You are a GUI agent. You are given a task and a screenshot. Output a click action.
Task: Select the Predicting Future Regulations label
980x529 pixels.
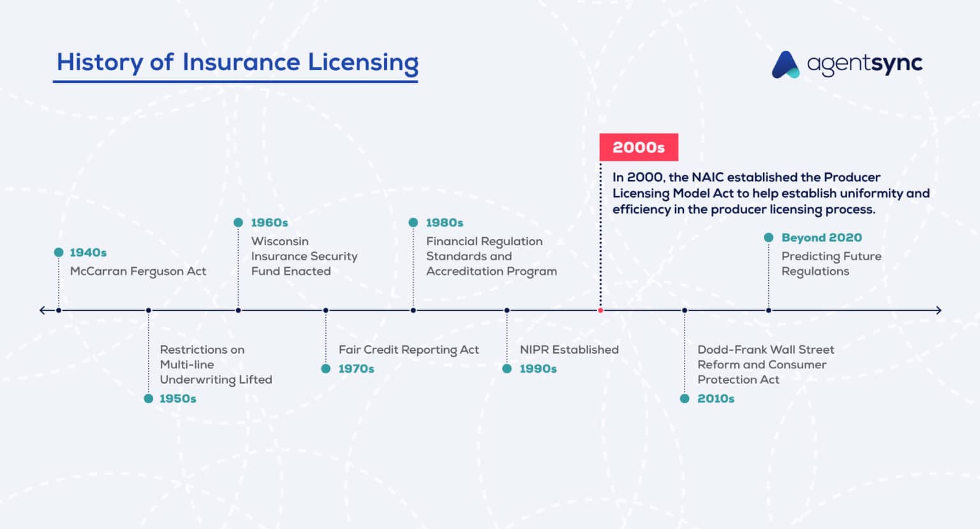(831, 264)
